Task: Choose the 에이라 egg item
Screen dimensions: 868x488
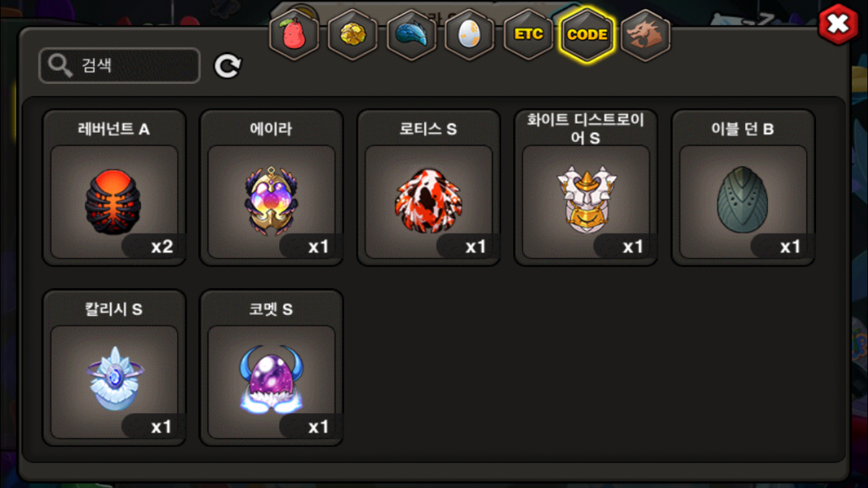Action: click(271, 187)
